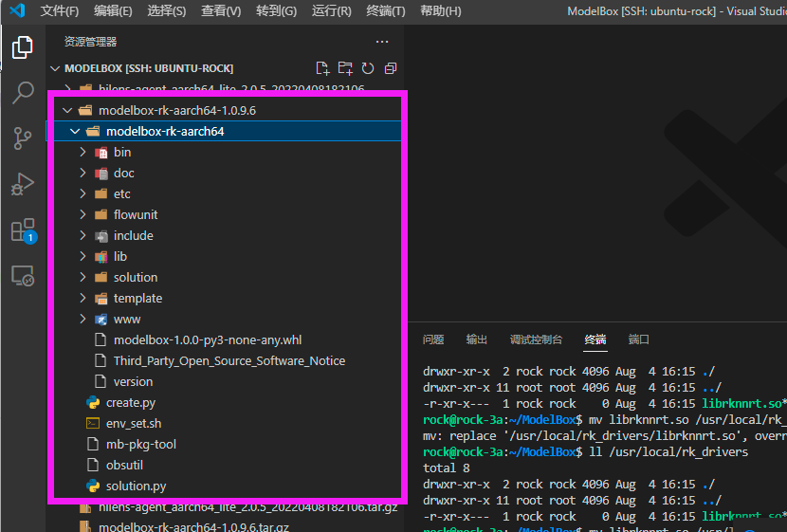Open create.py in the explorer

coord(131,403)
